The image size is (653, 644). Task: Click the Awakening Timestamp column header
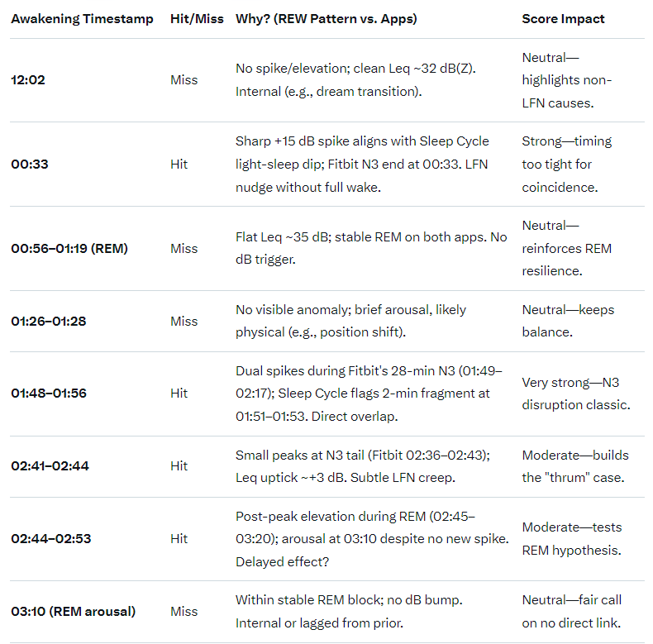pos(82,18)
